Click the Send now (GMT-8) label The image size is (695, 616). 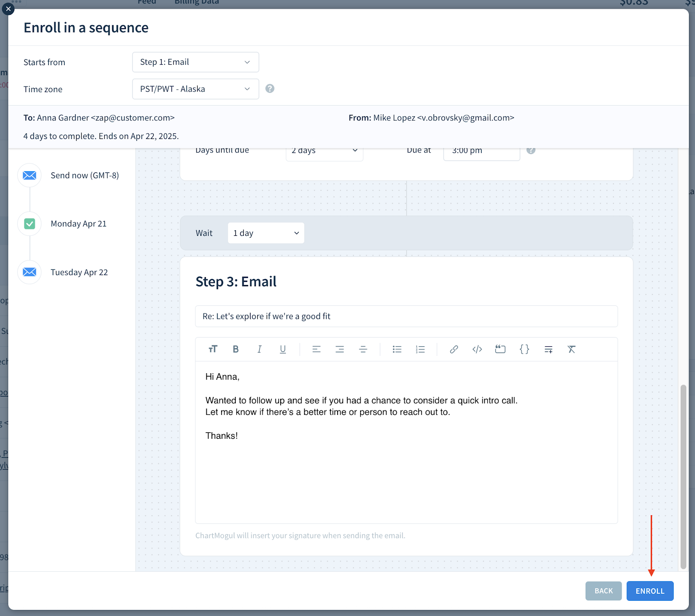85,176
